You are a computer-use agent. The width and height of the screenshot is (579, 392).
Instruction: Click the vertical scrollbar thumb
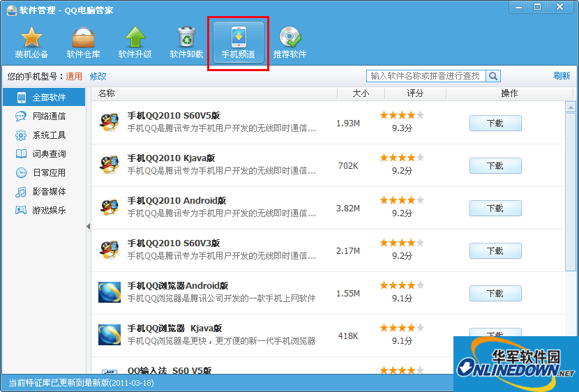(x=571, y=193)
